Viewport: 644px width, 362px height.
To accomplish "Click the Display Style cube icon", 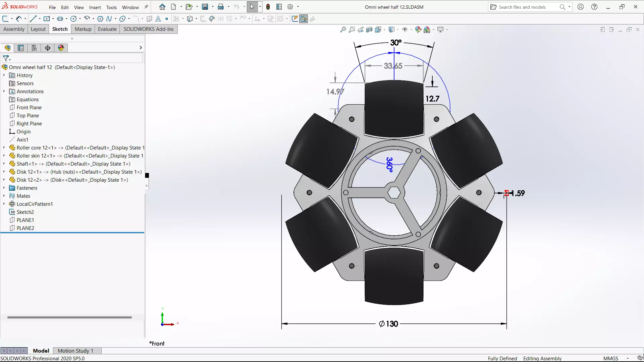I will pos(391,29).
